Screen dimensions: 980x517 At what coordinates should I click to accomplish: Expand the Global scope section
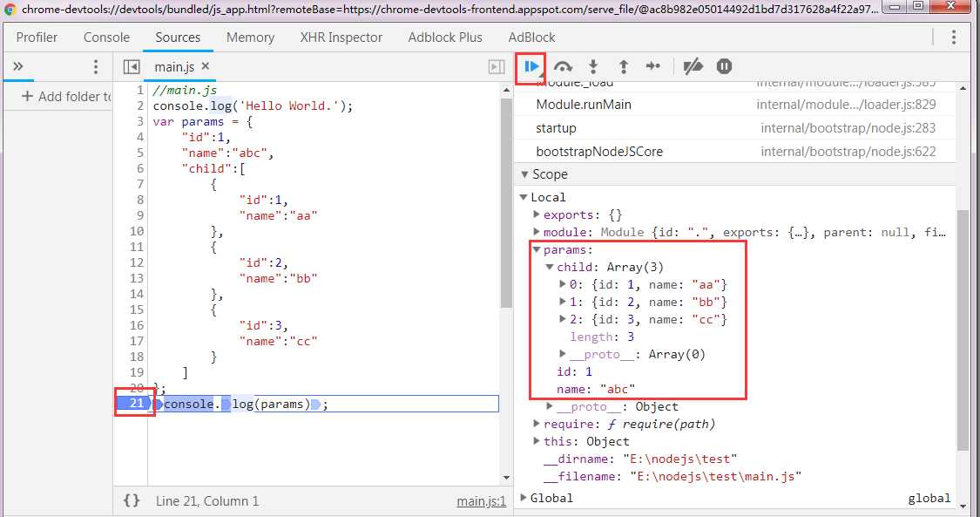pyautogui.click(x=524, y=498)
